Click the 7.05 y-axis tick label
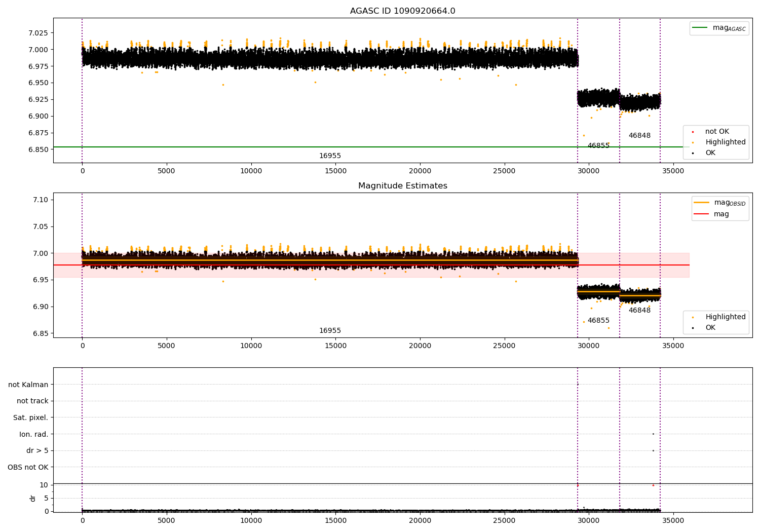 coord(41,227)
